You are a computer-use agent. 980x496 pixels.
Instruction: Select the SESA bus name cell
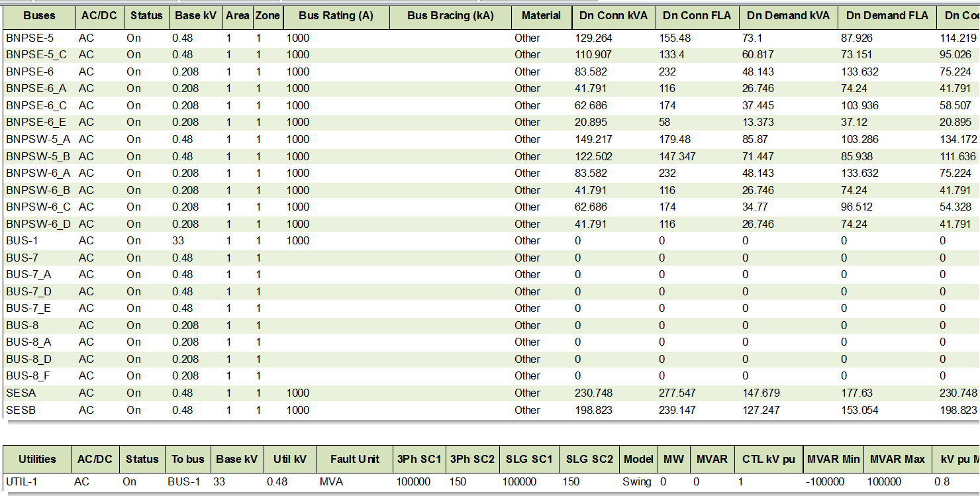[x=21, y=393]
